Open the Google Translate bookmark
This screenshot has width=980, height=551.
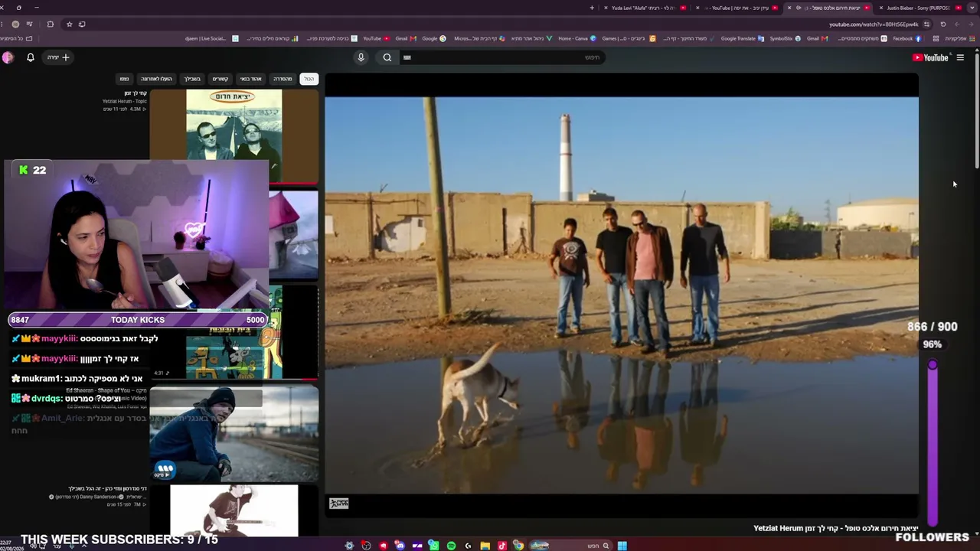click(x=743, y=38)
